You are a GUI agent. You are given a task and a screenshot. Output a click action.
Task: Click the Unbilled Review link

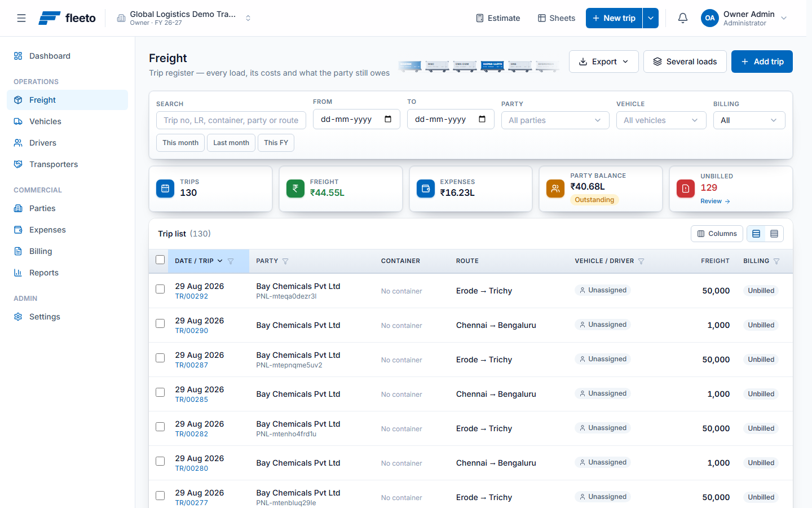coord(715,201)
